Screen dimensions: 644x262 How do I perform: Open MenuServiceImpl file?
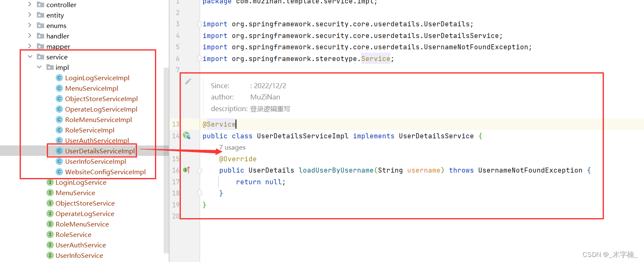pyautogui.click(x=91, y=88)
